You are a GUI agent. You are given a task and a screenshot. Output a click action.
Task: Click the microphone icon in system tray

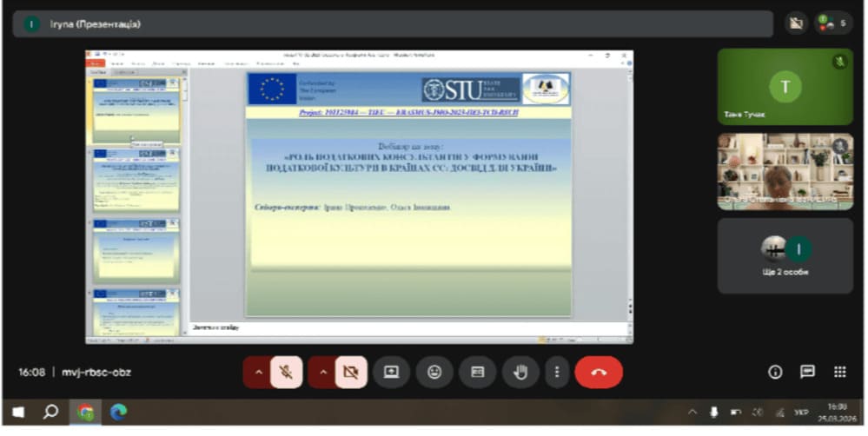(x=715, y=413)
